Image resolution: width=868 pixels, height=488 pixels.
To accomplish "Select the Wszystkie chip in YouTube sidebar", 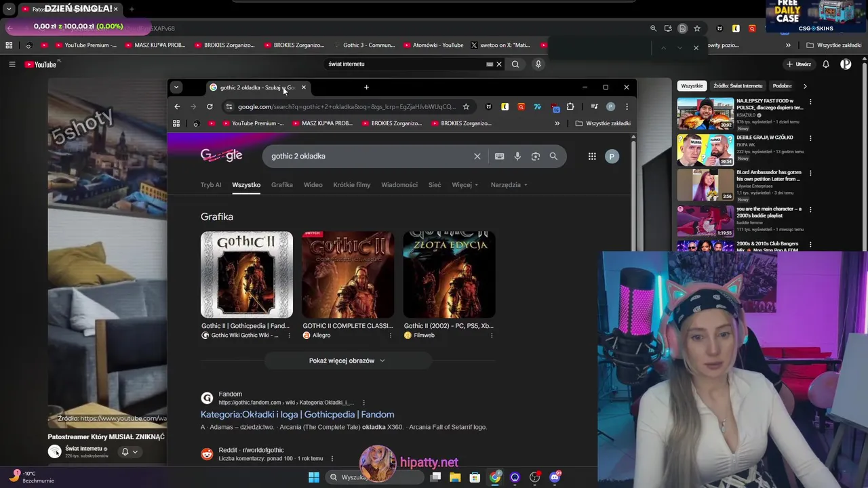I will point(692,86).
